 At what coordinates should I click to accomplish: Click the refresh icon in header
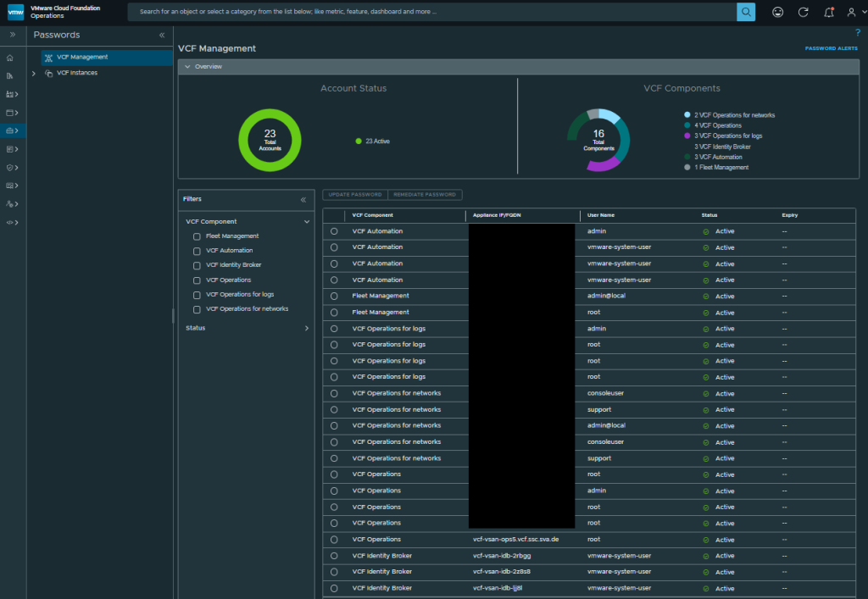point(803,12)
